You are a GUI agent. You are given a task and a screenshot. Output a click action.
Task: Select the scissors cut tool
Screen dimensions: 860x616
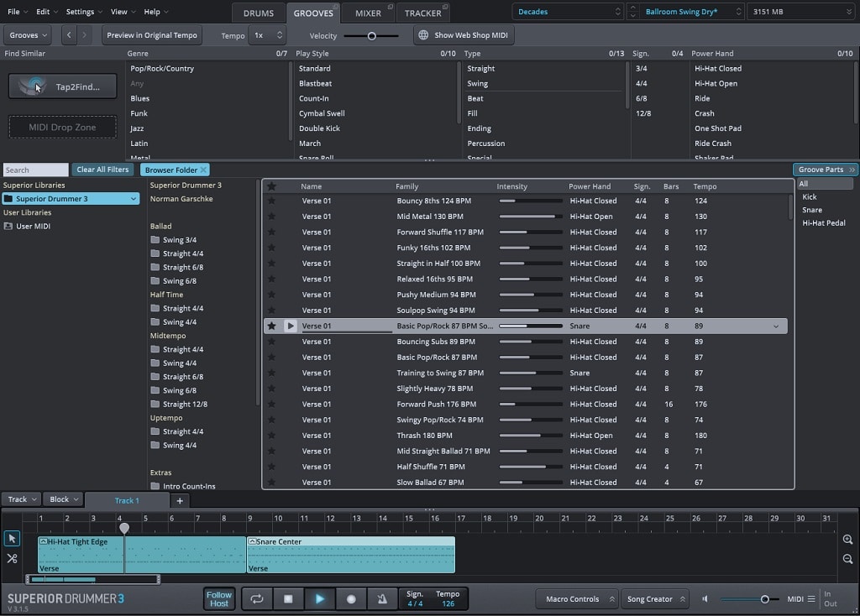coord(12,558)
